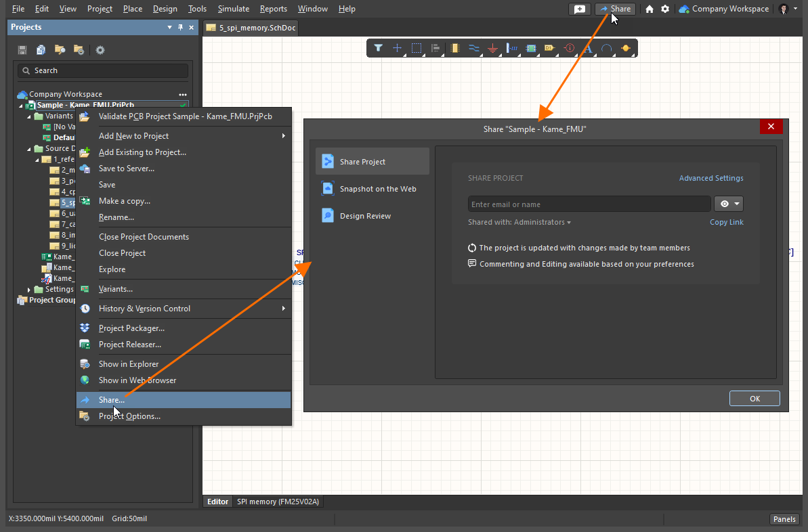This screenshot has width=808, height=532.
Task: Save the active document in Projects panel
Action: [22, 50]
